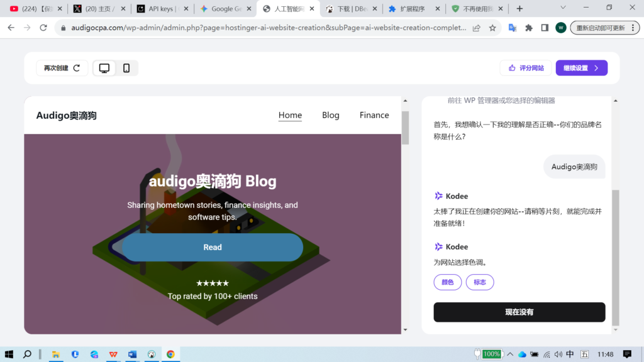Toggle the Chrome side panel icon
Viewport: 644px width, 362px height.
pyautogui.click(x=545, y=28)
